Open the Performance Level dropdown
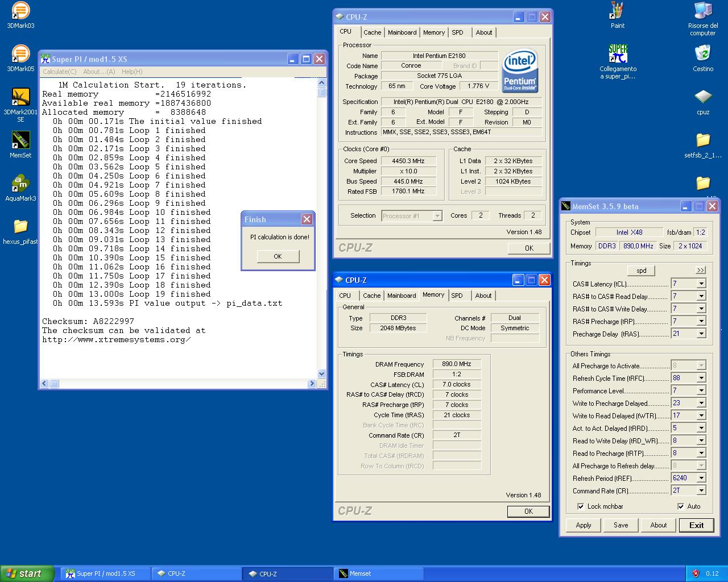The height and width of the screenshot is (582, 728). [x=701, y=390]
